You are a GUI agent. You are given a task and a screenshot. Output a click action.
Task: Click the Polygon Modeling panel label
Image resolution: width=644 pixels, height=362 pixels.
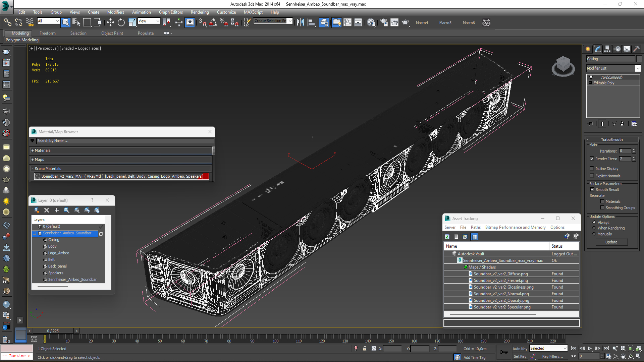tap(22, 40)
